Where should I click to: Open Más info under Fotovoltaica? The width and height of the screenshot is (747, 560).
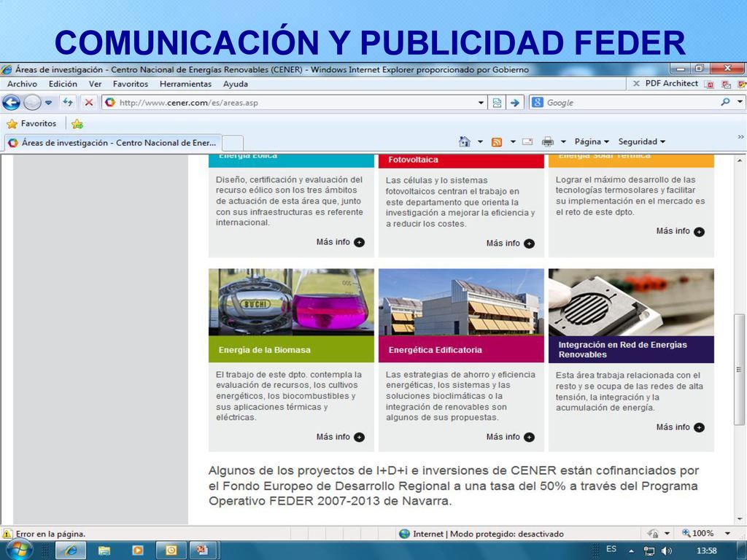pos(510,244)
